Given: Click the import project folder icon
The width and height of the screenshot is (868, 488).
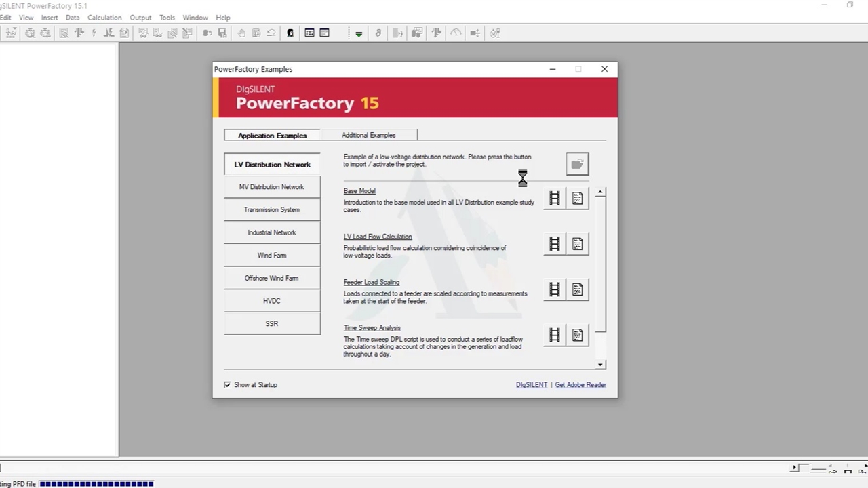Looking at the screenshot, I should coord(577,164).
